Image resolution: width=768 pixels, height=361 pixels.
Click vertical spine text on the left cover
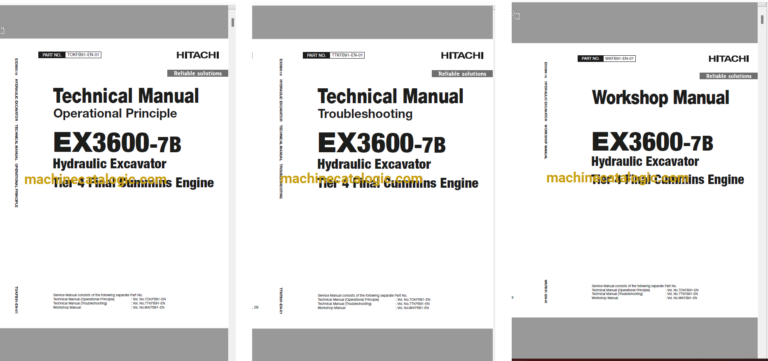(16, 132)
